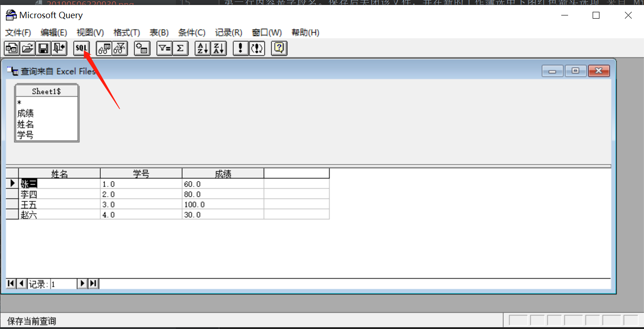Click the New query icon

click(x=12, y=48)
